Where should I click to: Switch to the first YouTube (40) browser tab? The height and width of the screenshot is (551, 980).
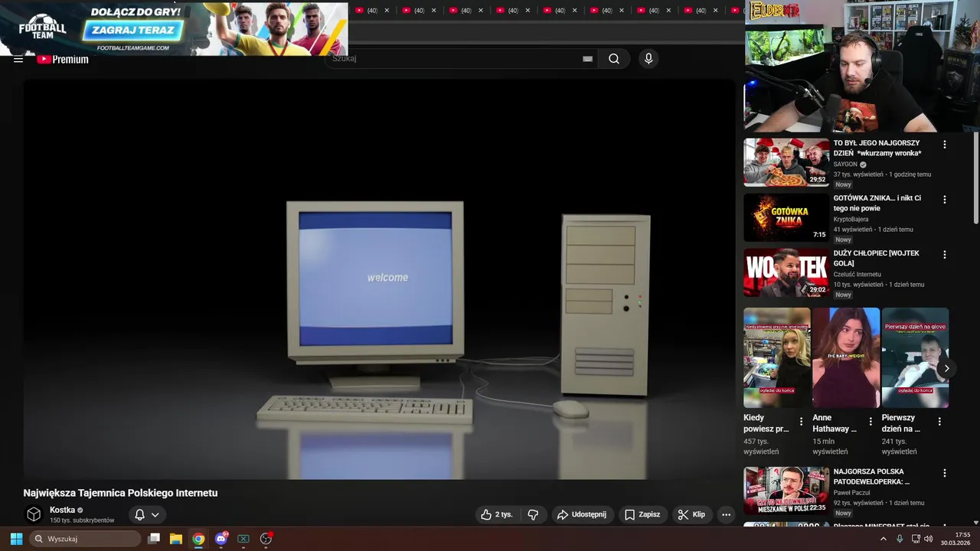pos(367,11)
